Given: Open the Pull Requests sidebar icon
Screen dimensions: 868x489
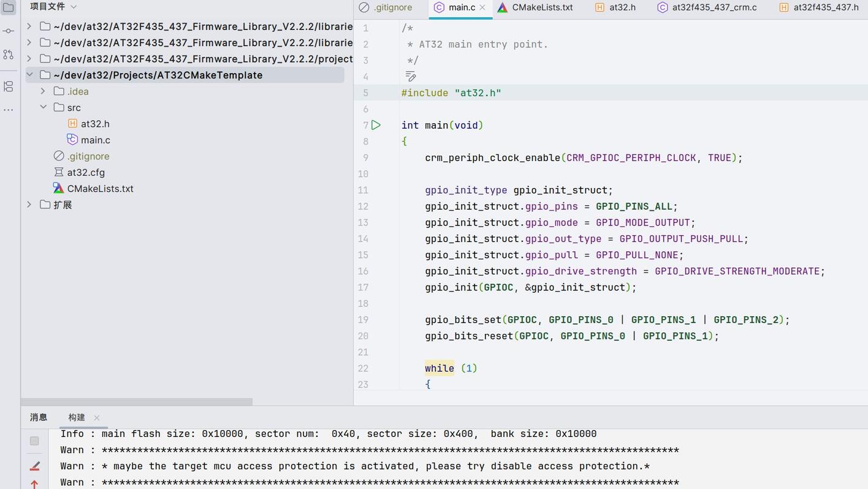Looking at the screenshot, I should click(8, 55).
